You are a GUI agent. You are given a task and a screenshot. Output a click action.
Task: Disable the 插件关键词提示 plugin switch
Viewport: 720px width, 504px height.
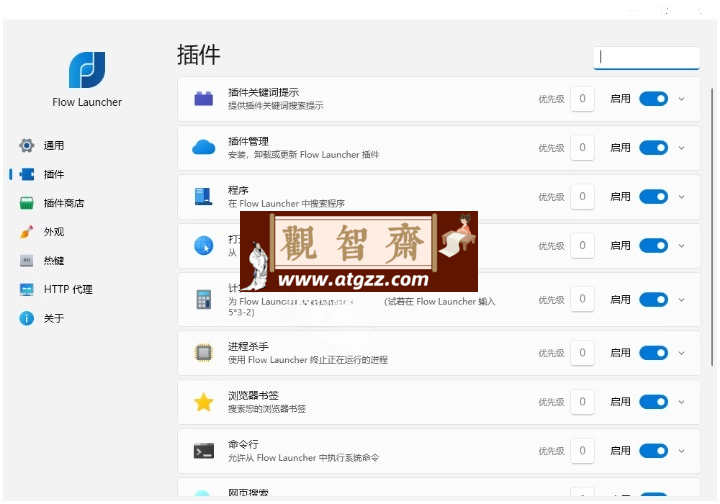click(653, 99)
